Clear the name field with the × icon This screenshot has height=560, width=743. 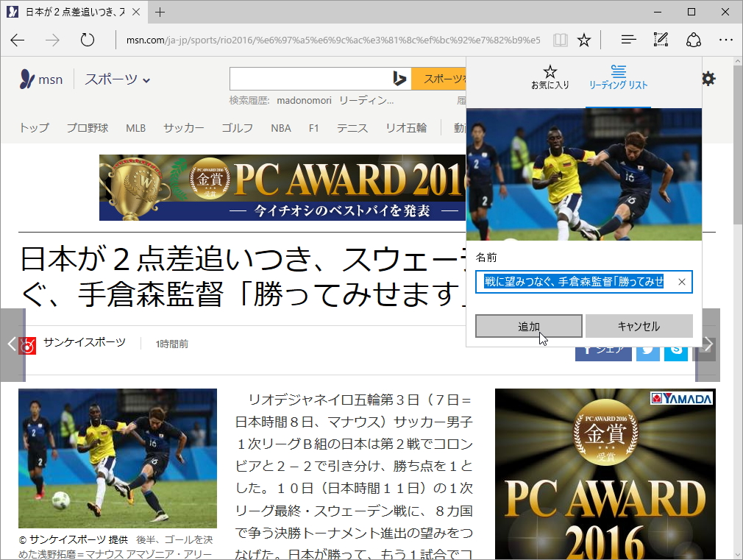coord(682,282)
